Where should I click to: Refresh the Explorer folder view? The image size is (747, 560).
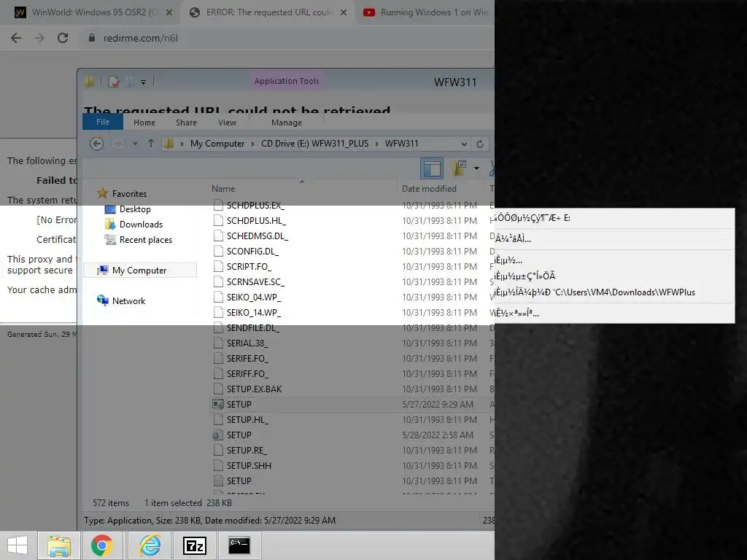[x=480, y=144]
